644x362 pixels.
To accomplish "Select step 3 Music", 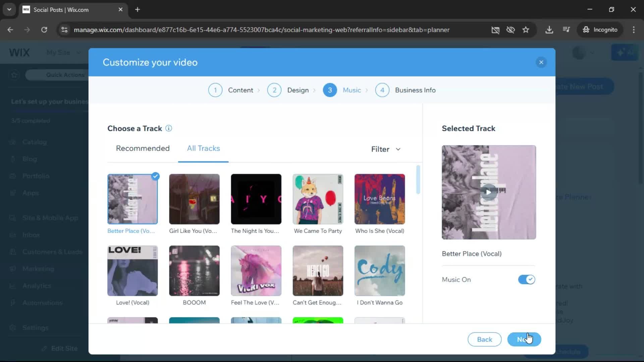I will click(x=342, y=90).
